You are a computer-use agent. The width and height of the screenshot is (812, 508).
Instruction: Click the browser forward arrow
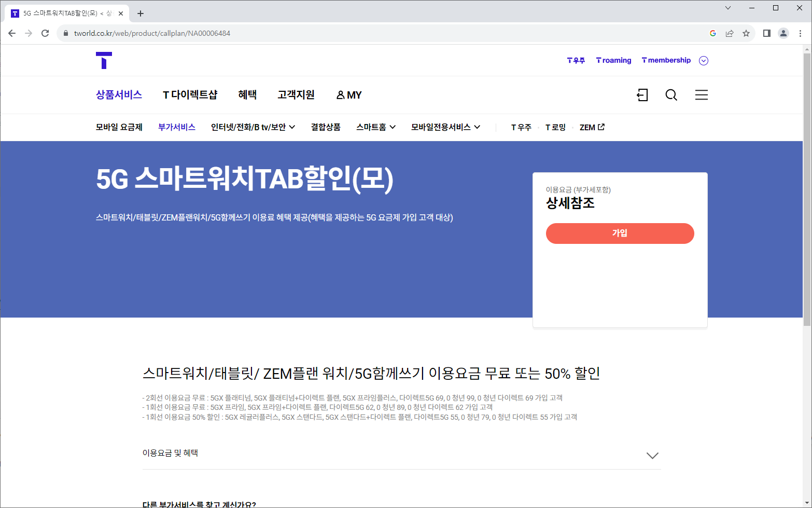pyautogui.click(x=29, y=33)
